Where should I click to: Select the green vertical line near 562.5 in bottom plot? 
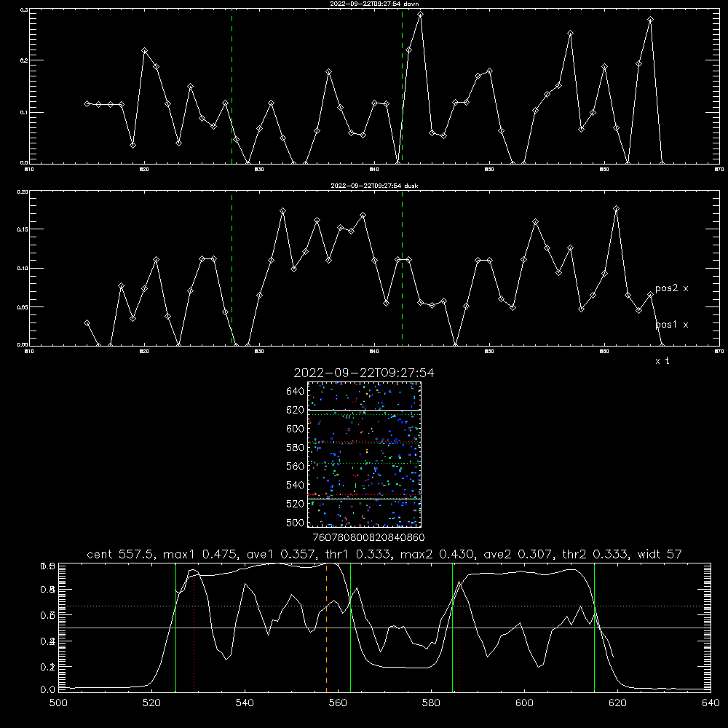point(350,628)
